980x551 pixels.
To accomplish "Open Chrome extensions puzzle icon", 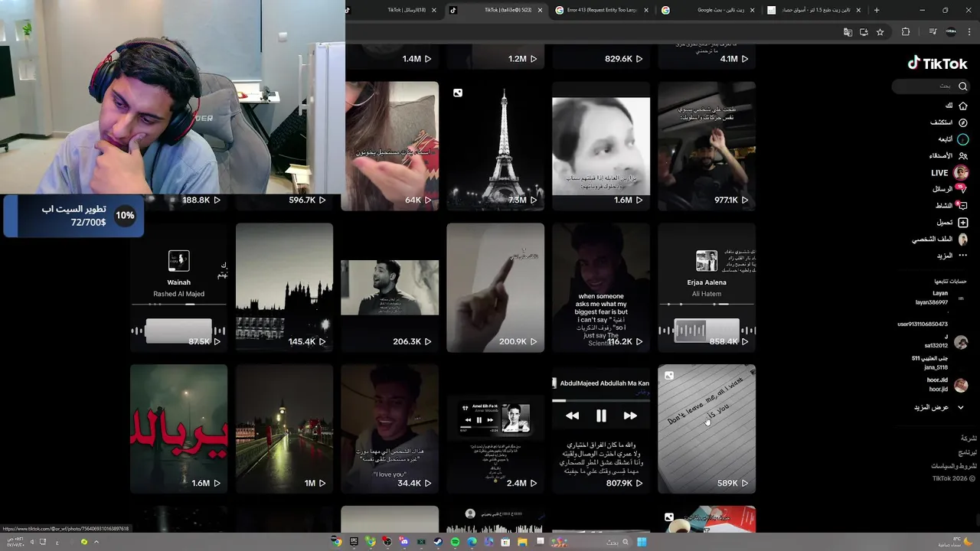I will [x=906, y=32].
